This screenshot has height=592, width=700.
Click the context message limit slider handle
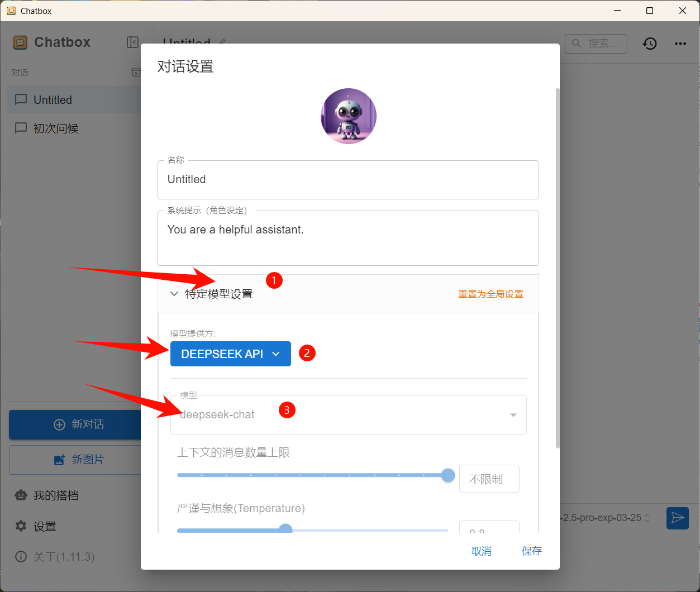448,475
